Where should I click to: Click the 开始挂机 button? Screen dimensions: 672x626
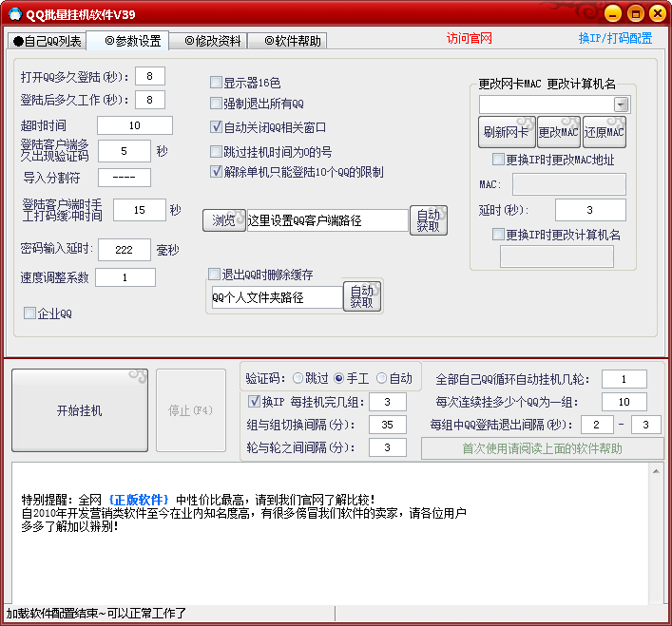80,410
